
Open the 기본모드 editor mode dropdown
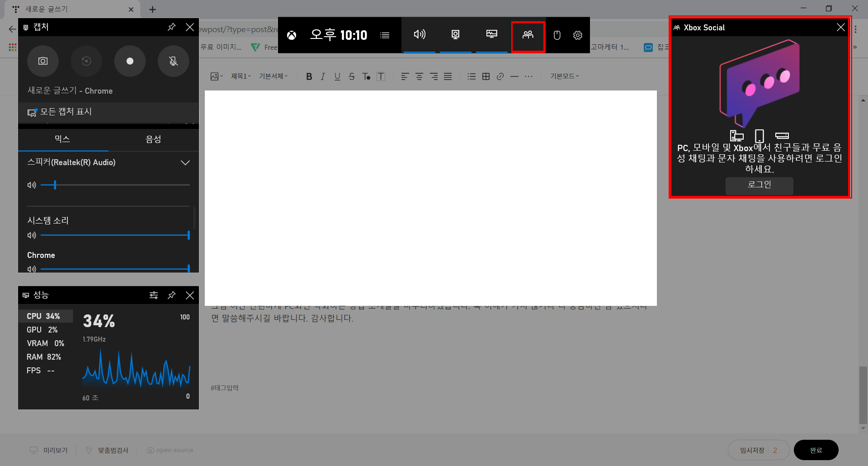[x=565, y=76]
